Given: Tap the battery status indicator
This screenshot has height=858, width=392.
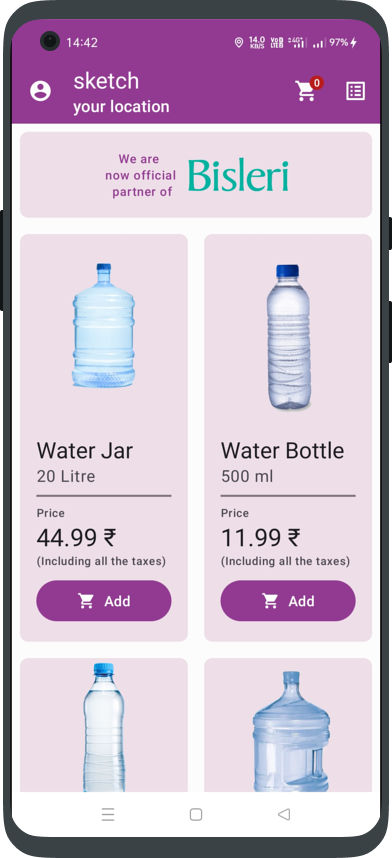Looking at the screenshot, I should (x=343, y=42).
